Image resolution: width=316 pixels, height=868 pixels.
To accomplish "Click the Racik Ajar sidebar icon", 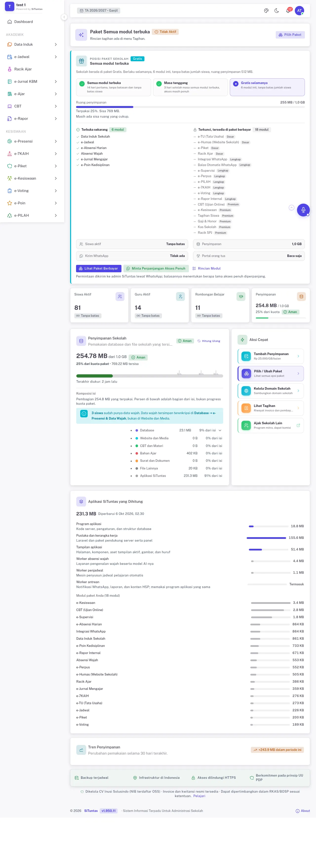I will tap(9, 69).
